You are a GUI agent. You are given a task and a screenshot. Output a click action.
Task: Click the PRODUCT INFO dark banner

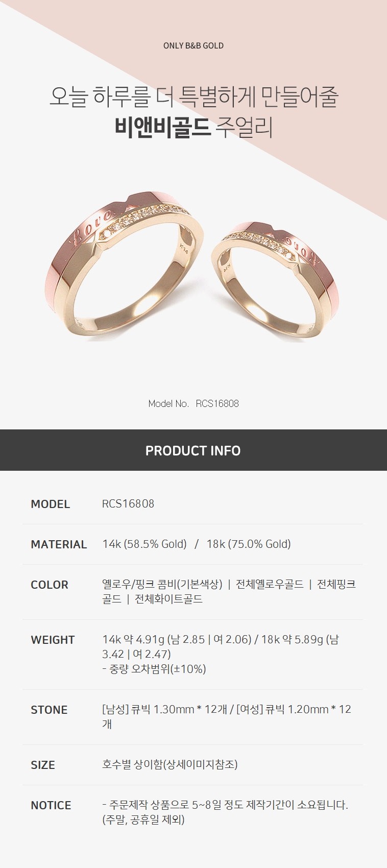194,450
